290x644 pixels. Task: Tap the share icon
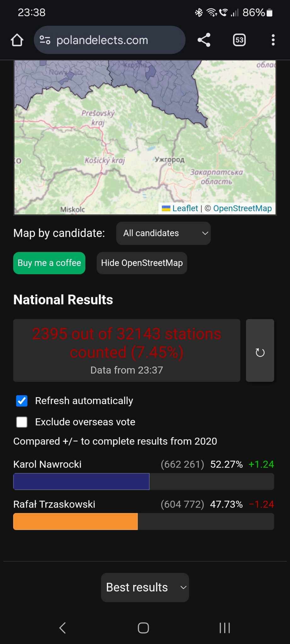tap(204, 40)
